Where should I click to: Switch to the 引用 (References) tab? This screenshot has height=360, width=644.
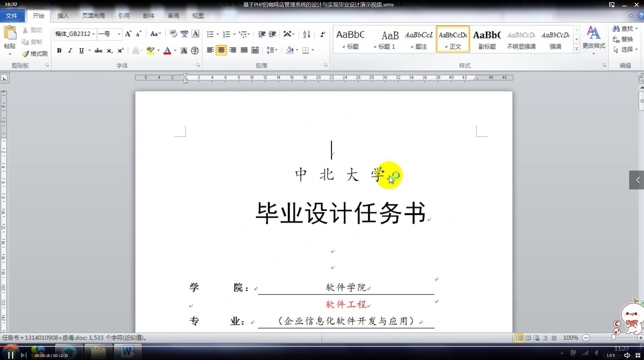coord(124,16)
